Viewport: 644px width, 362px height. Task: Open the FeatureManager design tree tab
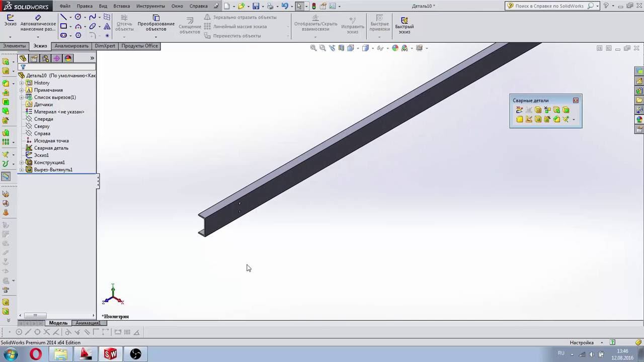tap(23, 58)
